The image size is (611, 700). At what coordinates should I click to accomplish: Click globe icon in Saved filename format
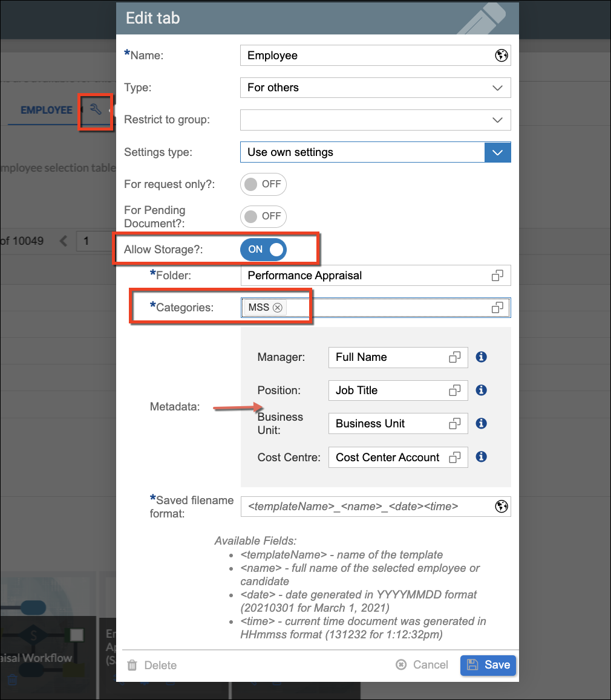[x=501, y=507]
